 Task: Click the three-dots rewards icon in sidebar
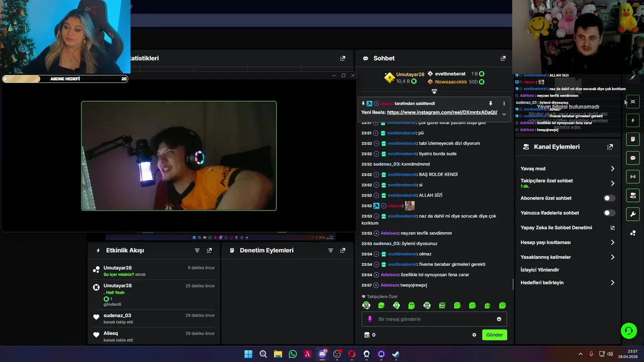tap(633, 233)
